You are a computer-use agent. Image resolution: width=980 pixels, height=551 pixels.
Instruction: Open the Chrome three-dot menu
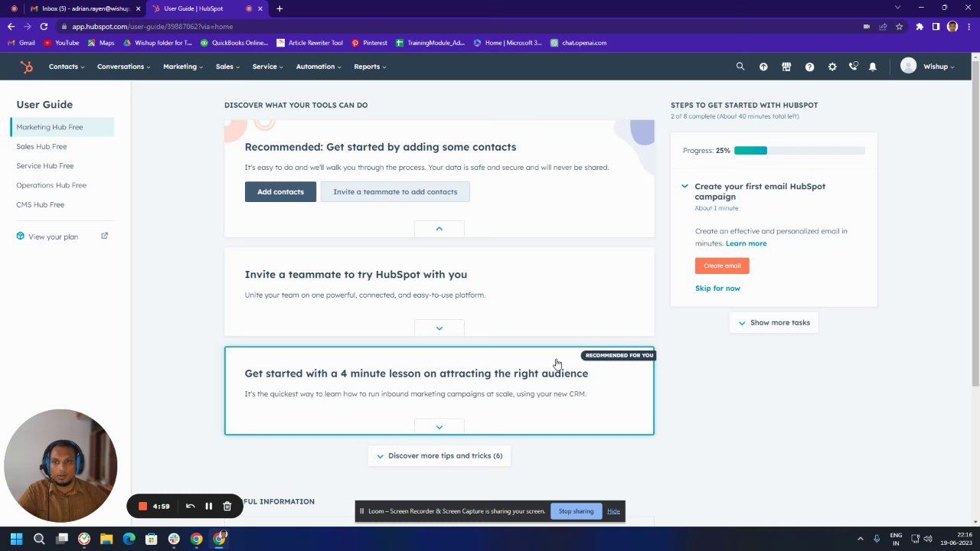coord(968,26)
